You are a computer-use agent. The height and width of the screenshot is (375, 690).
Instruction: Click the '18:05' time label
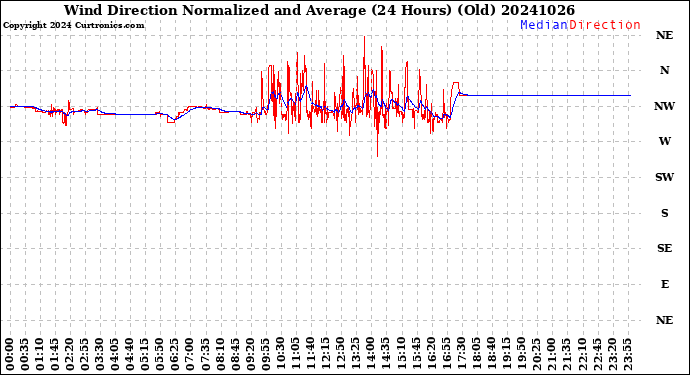tap(477, 354)
